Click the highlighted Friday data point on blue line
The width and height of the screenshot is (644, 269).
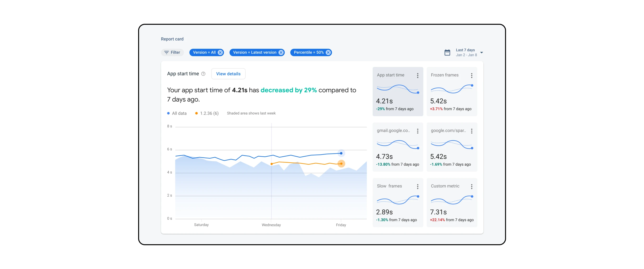341,153
